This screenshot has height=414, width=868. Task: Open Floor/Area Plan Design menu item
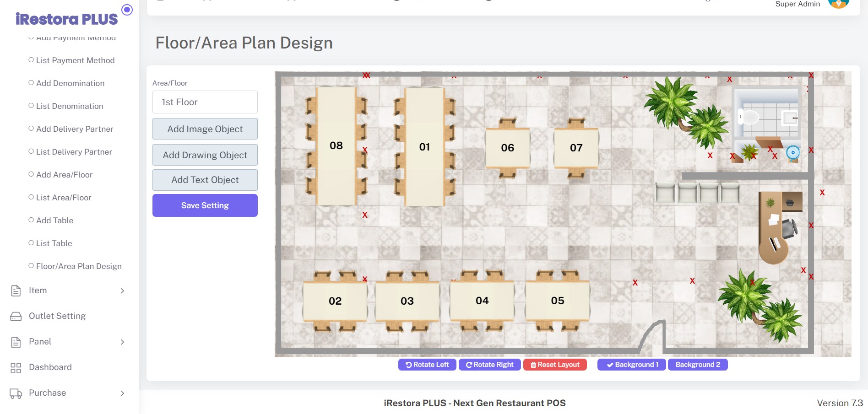[79, 266]
